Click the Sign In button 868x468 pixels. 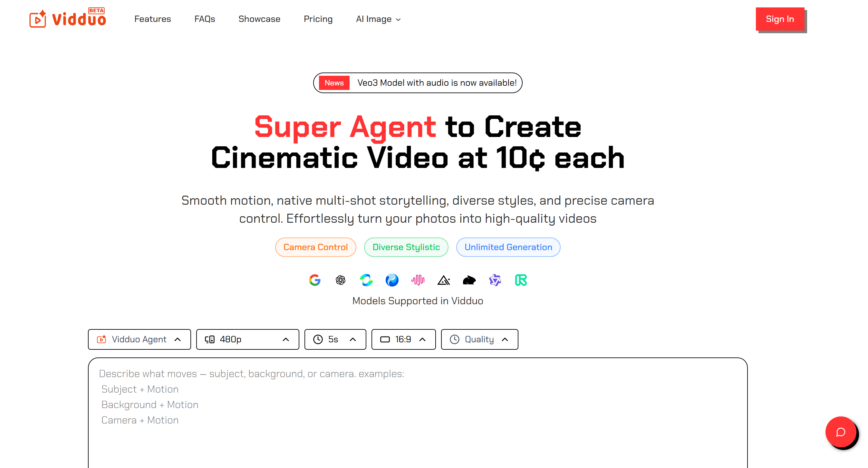point(780,19)
